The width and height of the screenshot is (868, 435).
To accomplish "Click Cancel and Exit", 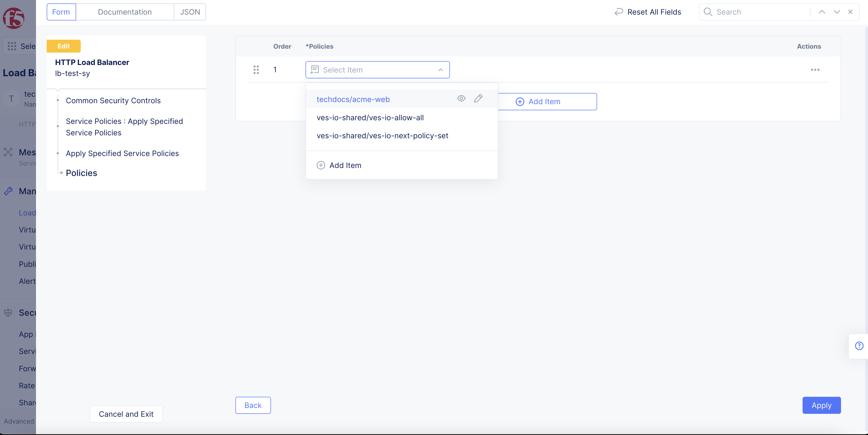I will click(126, 414).
